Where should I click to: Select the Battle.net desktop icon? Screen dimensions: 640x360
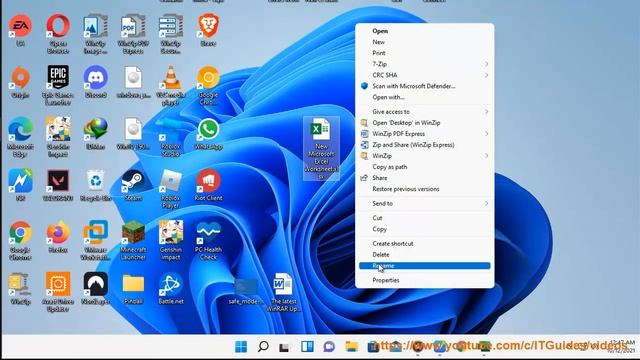click(x=171, y=289)
